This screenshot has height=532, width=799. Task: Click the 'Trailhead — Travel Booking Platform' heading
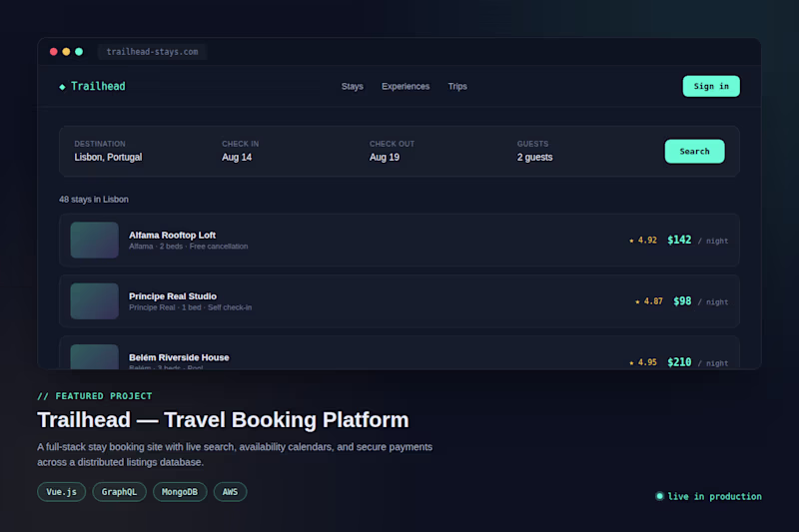tap(223, 420)
